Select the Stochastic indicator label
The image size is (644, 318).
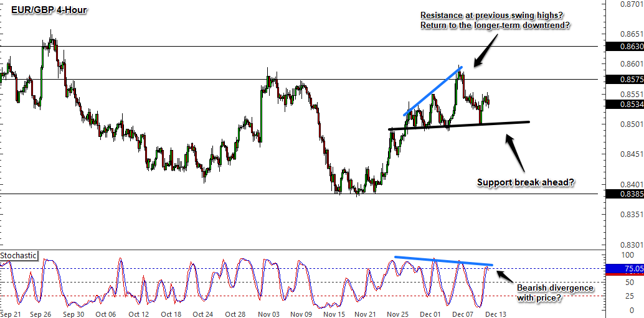(x=19, y=256)
